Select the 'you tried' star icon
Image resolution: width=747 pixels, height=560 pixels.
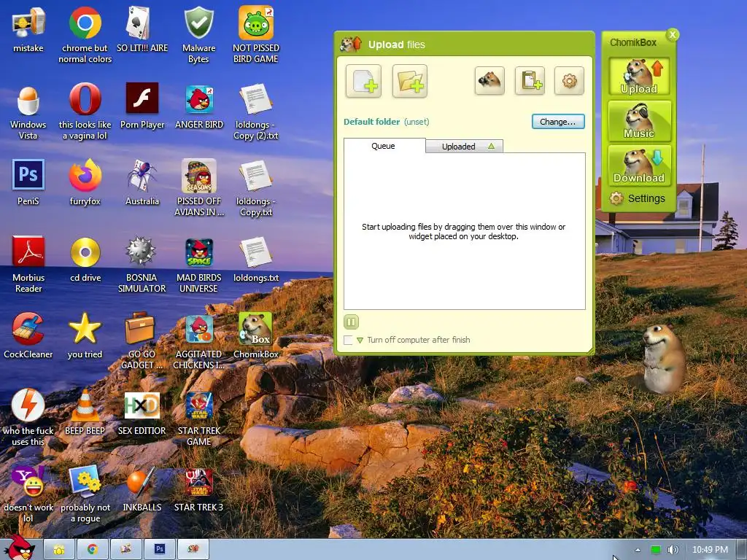85,335
